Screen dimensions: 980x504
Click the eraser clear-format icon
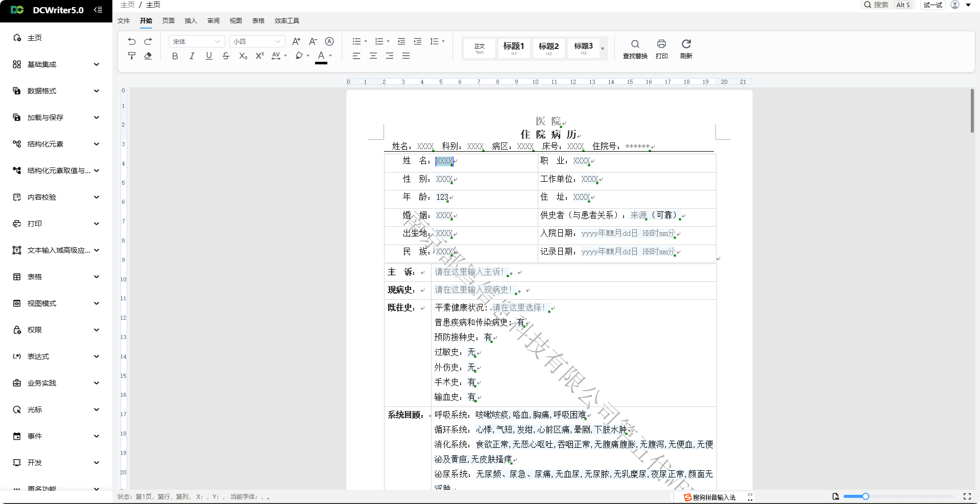click(148, 56)
